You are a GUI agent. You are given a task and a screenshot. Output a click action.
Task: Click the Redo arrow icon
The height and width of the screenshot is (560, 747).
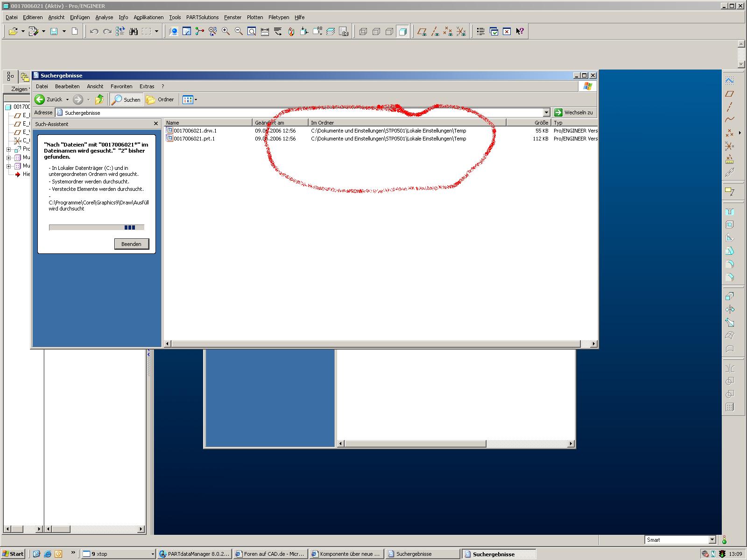pos(107,31)
